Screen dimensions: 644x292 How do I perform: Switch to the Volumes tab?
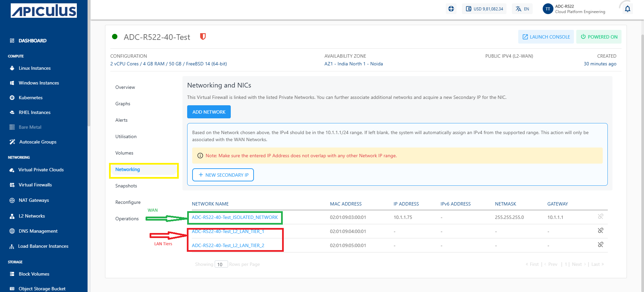click(124, 153)
